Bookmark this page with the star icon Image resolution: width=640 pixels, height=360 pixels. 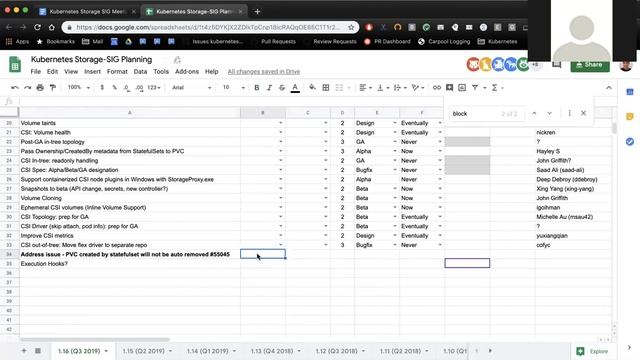[x=351, y=27]
